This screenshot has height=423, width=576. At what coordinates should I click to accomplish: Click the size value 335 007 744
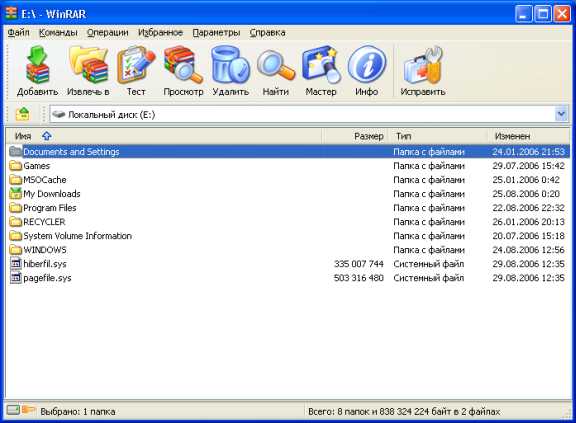359,264
